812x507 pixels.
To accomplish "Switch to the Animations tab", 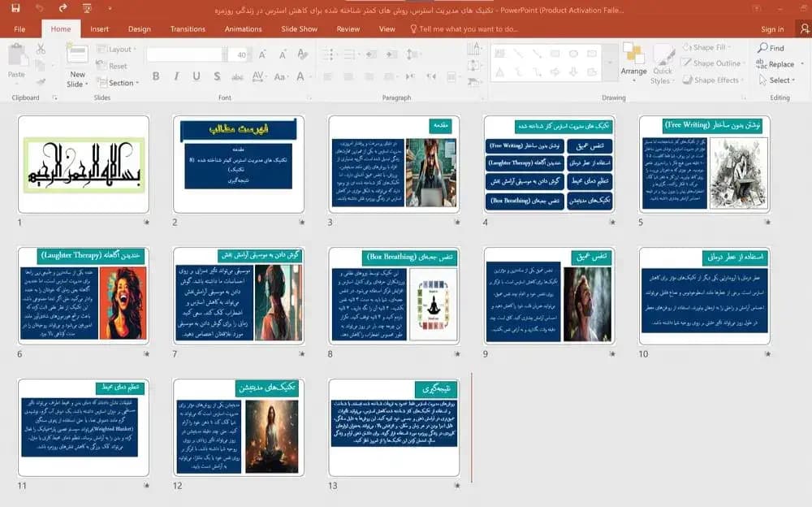I will (243, 29).
